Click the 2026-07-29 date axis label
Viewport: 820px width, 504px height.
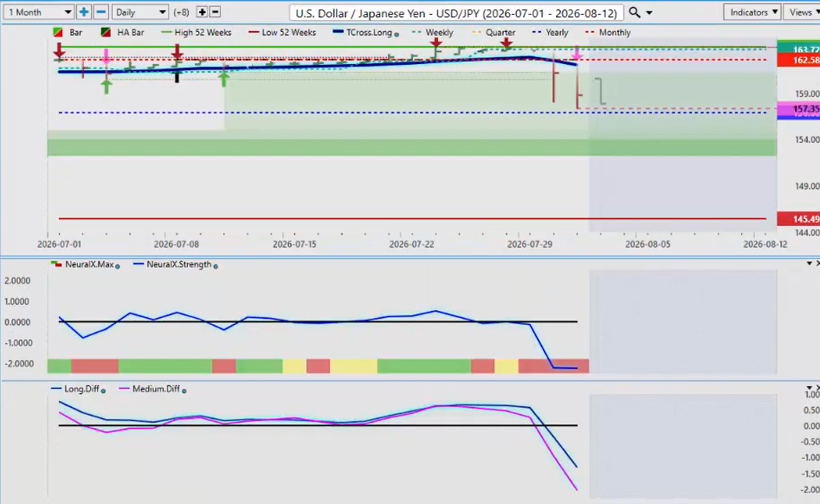click(530, 244)
